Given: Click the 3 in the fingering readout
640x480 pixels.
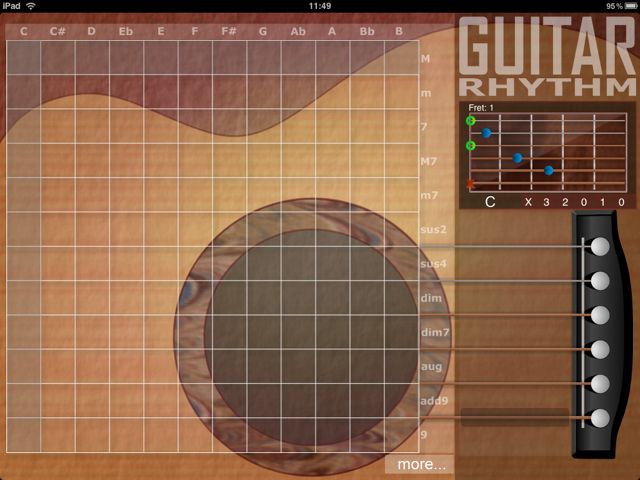Looking at the screenshot, I should tap(547, 202).
